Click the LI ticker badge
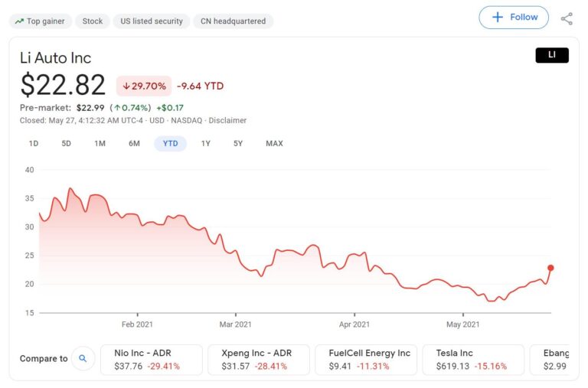The width and height of the screenshot is (588, 388). pos(551,55)
